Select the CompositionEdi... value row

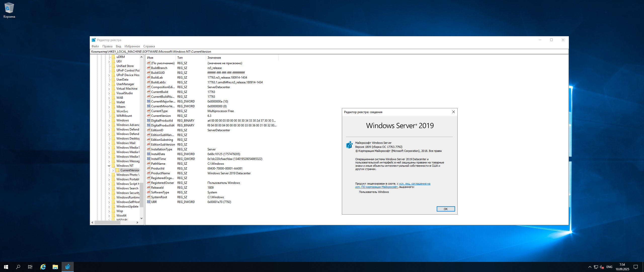pos(212,87)
